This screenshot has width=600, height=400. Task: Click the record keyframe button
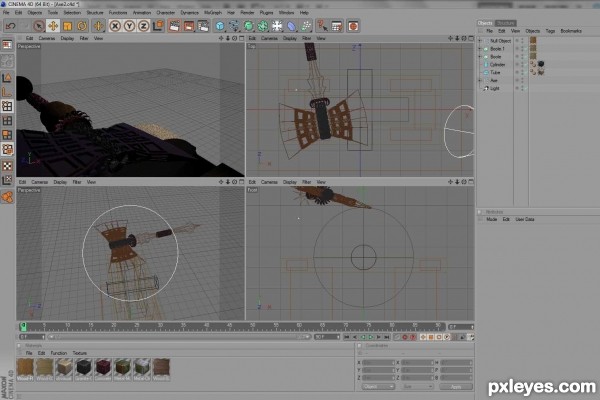point(405,337)
